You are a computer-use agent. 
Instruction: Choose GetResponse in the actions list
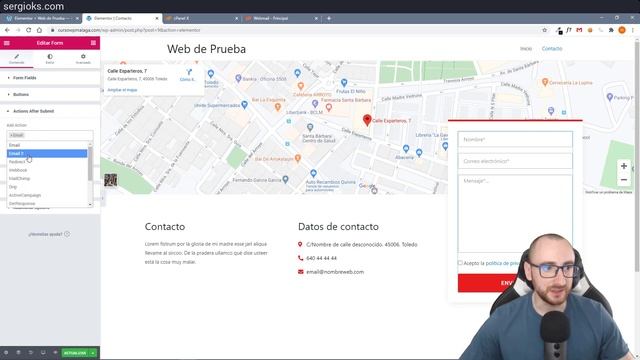click(x=47, y=203)
